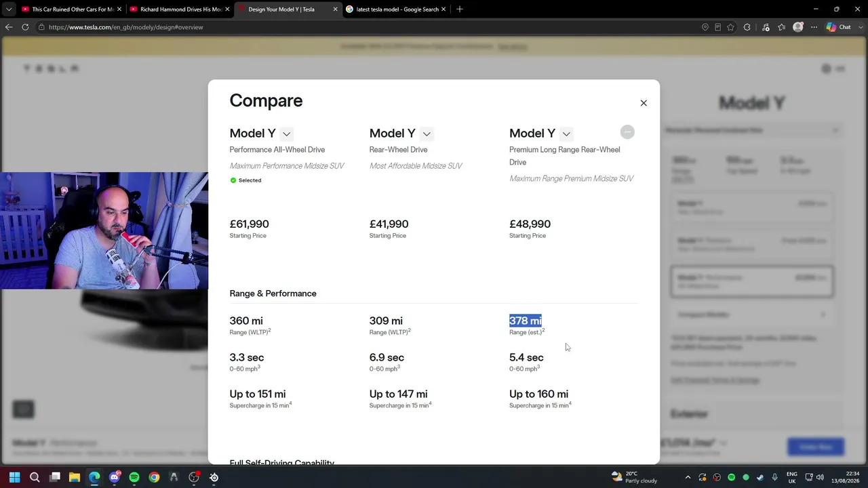Click "Maximum Performance Midsize SUV" tagline
The width and height of the screenshot is (868, 488).
pyautogui.click(x=287, y=166)
